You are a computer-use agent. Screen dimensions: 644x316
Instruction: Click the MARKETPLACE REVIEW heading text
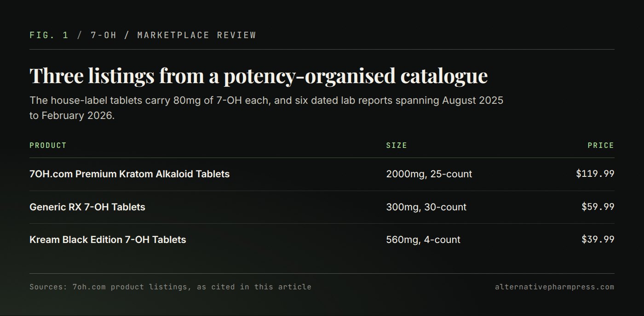point(196,35)
